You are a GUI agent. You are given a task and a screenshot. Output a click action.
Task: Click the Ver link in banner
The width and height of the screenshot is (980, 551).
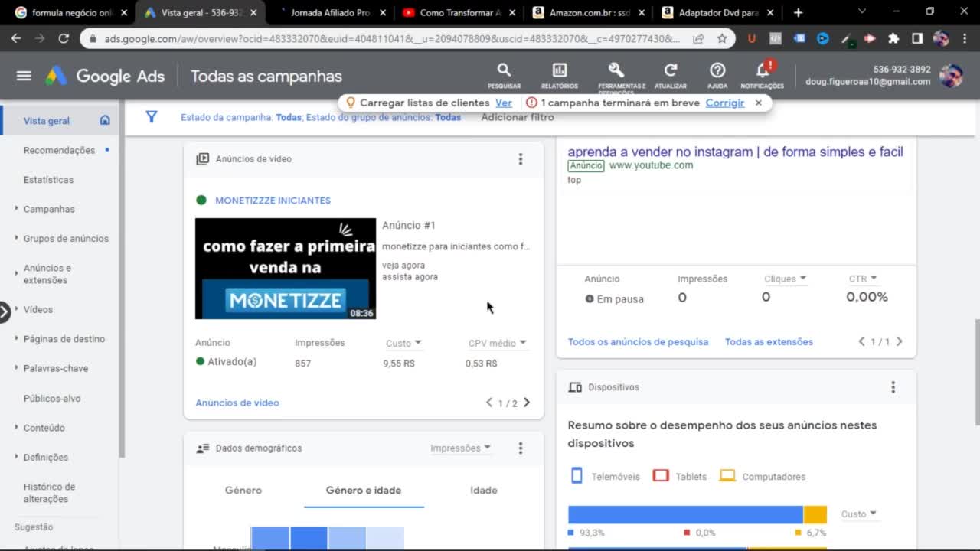click(x=504, y=103)
